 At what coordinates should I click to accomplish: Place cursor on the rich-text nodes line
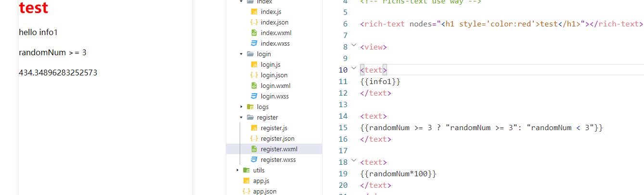tap(501, 24)
